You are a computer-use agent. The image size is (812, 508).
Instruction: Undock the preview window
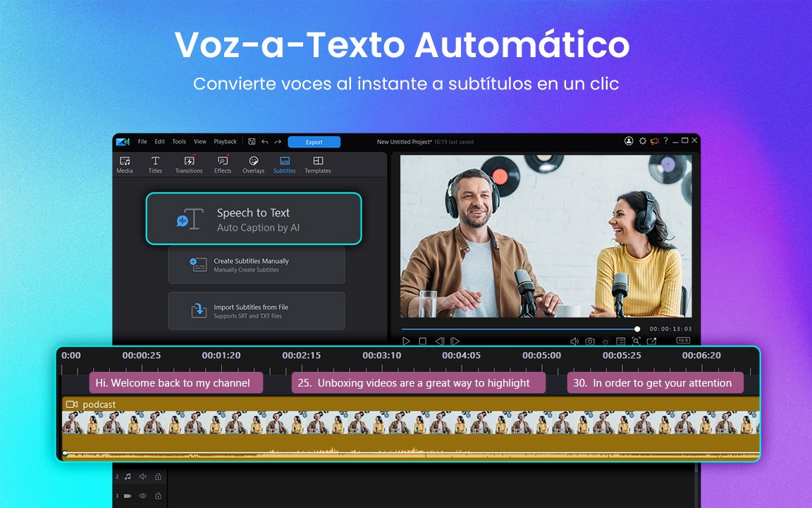tap(652, 341)
